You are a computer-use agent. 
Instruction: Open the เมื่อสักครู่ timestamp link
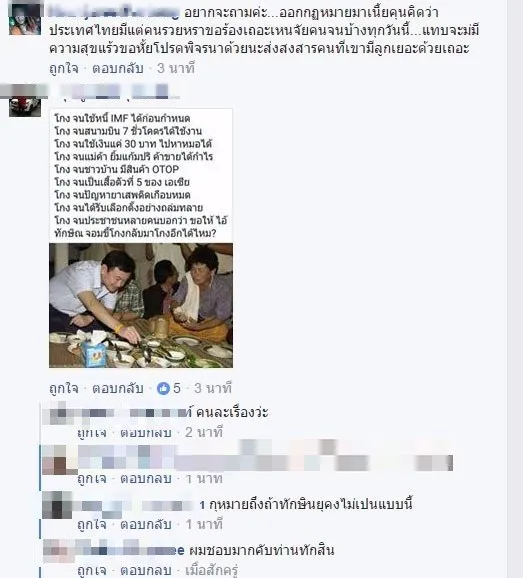coord(212,570)
